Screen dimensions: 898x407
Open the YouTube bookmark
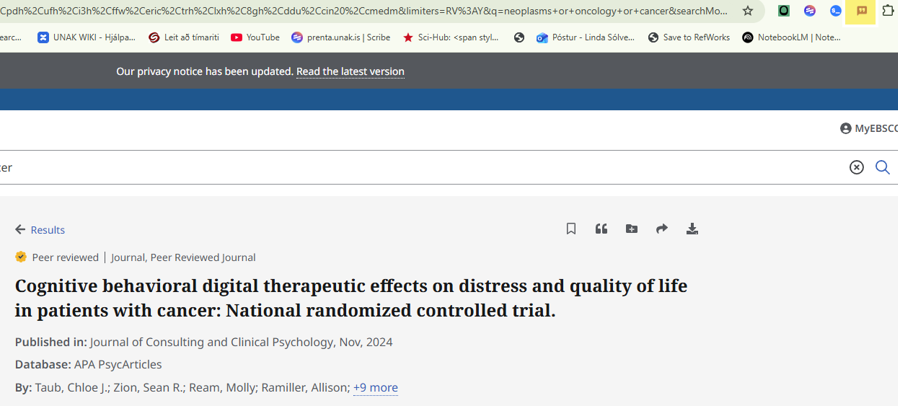point(255,37)
